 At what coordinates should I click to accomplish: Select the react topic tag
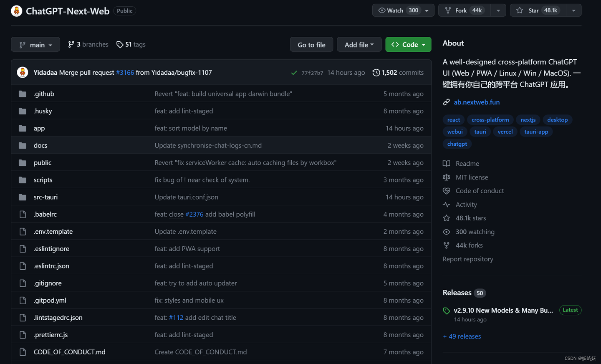point(454,120)
